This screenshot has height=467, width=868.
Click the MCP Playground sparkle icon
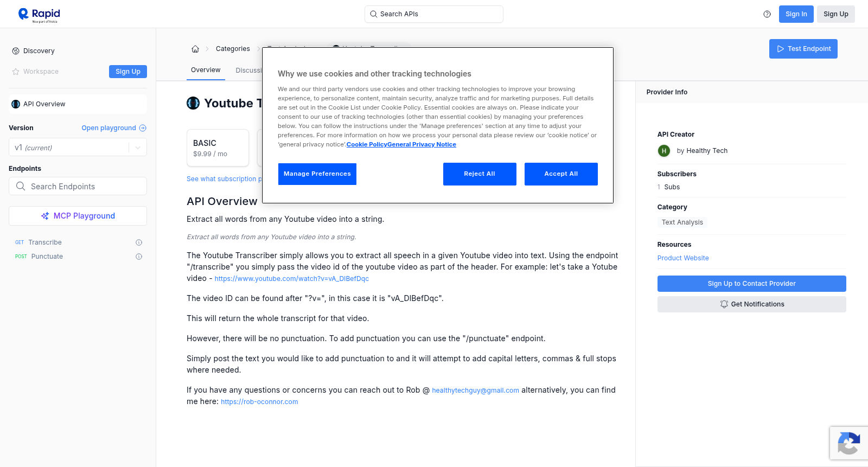45,216
